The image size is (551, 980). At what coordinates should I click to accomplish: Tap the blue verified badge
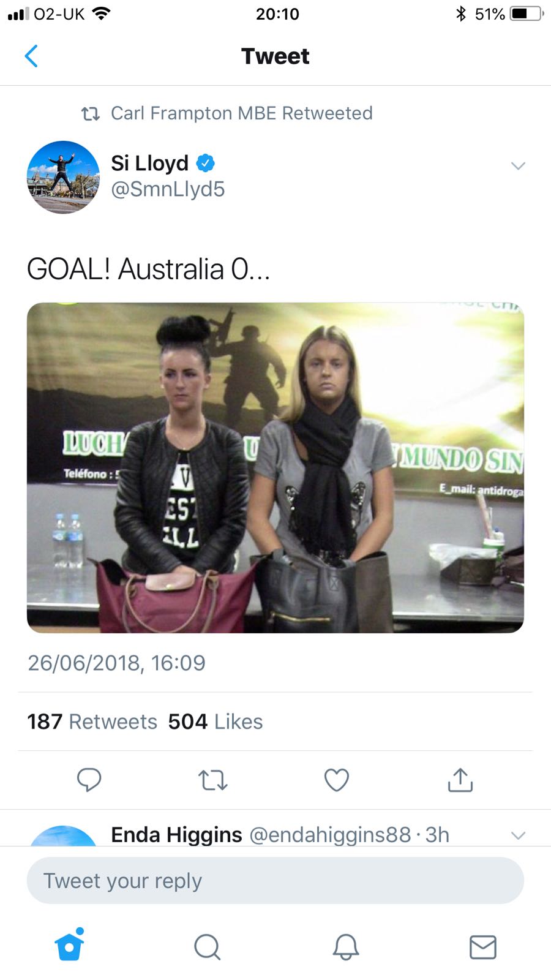click(x=206, y=163)
